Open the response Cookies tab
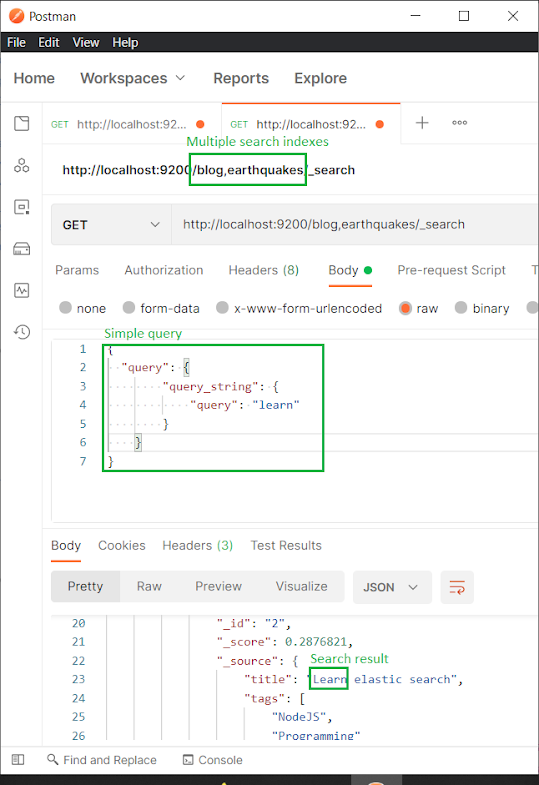 [x=122, y=546]
